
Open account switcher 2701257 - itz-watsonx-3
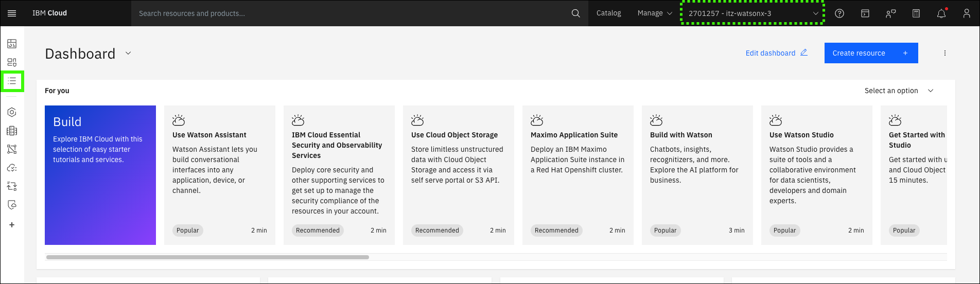point(752,13)
